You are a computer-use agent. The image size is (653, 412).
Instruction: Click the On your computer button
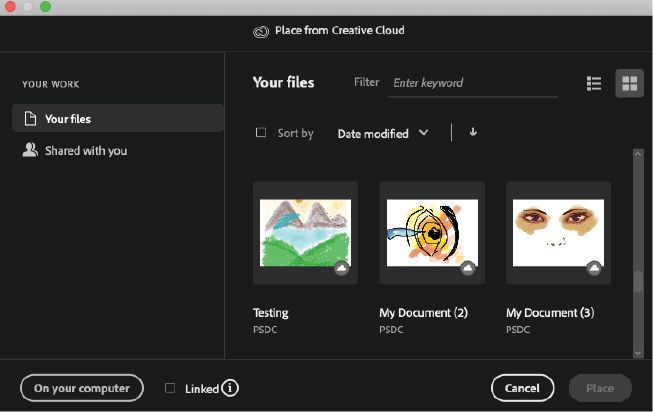(x=82, y=388)
